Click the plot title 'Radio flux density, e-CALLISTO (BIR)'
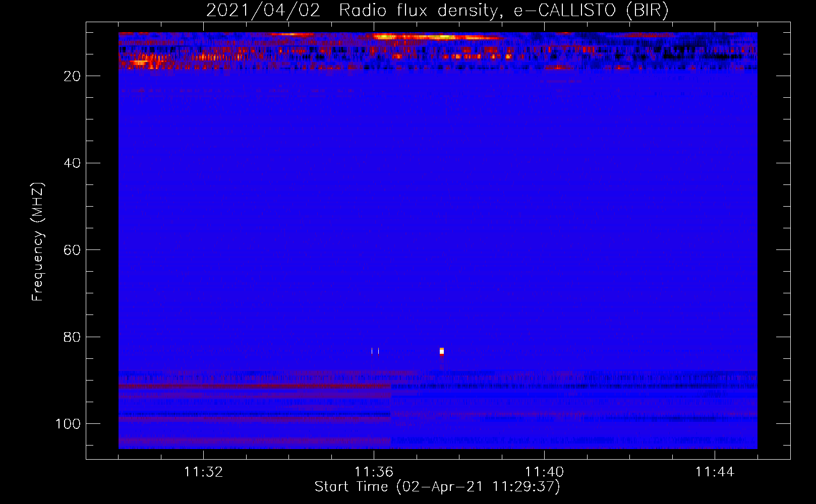The image size is (816, 504). [x=504, y=10]
